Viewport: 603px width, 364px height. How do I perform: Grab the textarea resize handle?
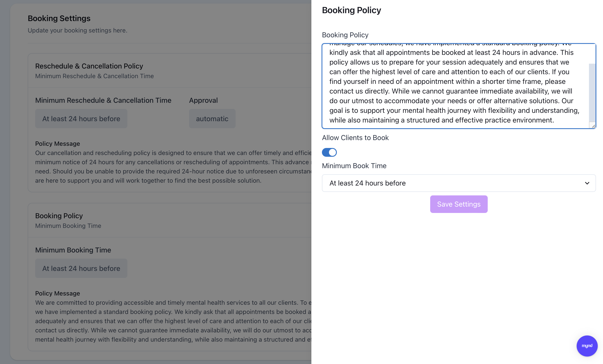(593, 126)
